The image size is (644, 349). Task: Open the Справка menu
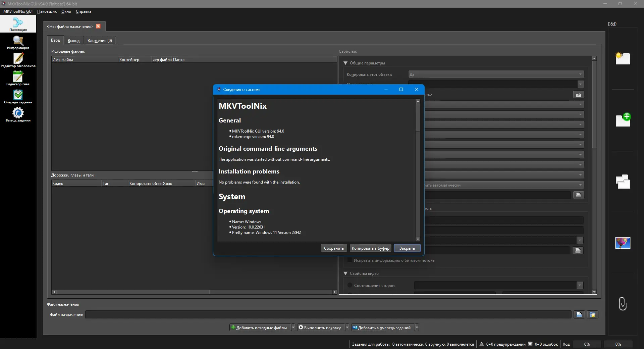coord(83,11)
